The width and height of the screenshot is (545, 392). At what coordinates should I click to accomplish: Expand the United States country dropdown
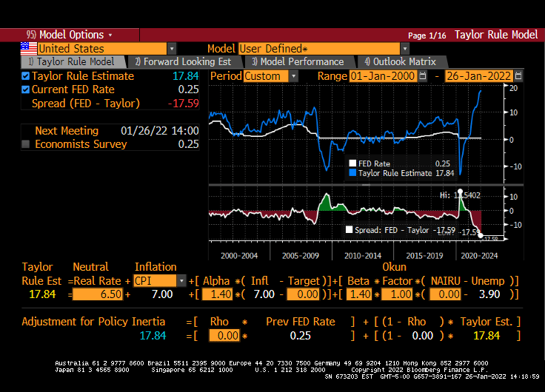pyautogui.click(x=172, y=48)
